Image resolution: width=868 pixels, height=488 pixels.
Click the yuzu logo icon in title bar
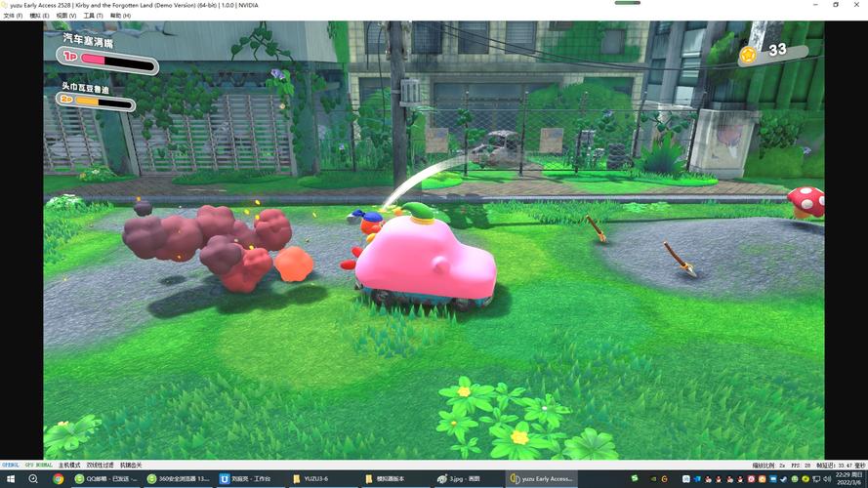coord(5,5)
